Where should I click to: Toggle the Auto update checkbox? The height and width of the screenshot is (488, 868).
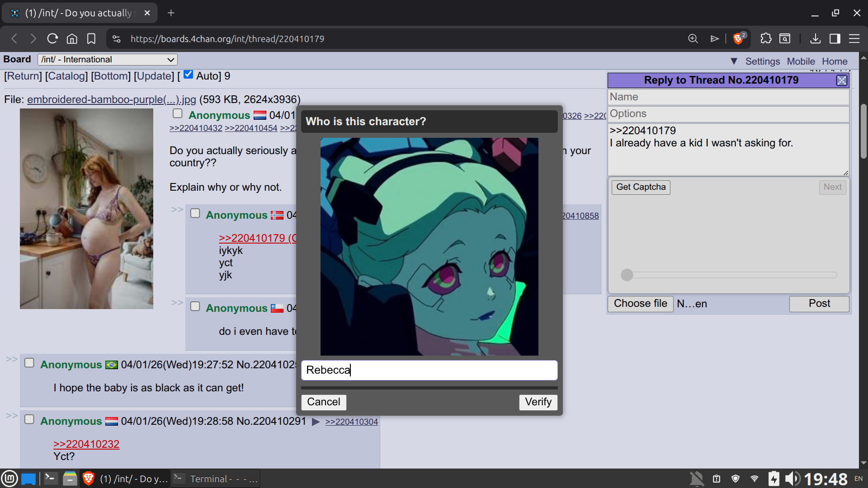coord(188,75)
